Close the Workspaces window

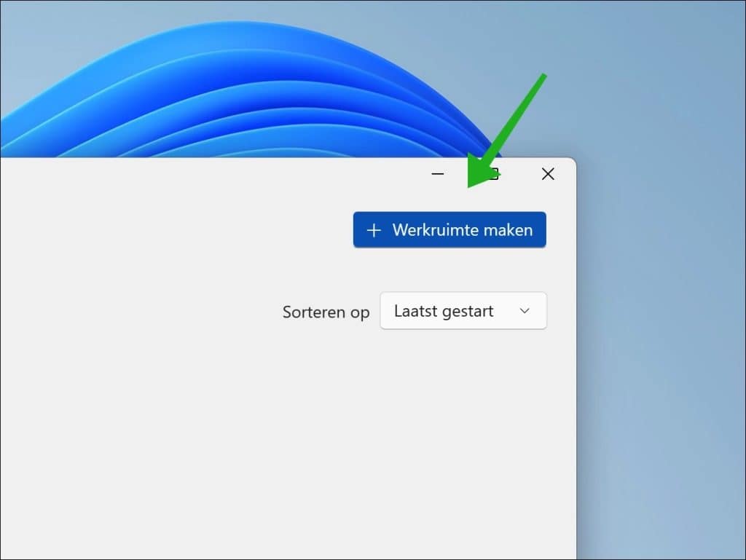point(548,174)
